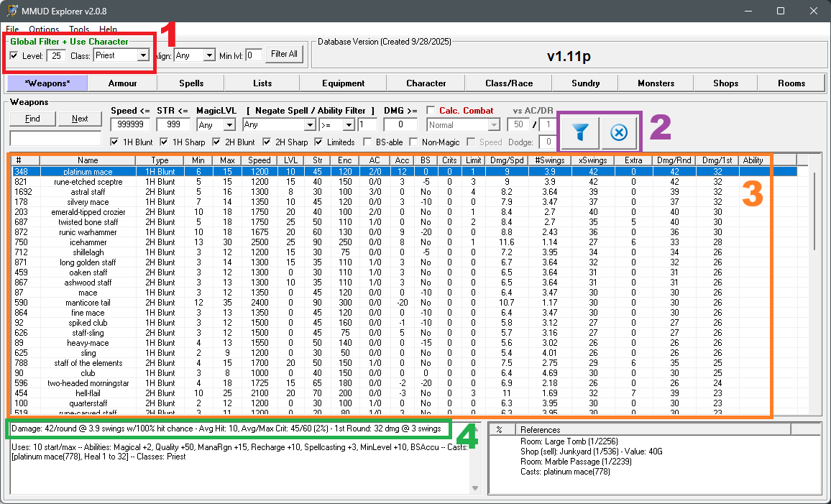Click the blue funnel apply-filter icon
The height and width of the screenshot is (504, 831).
click(x=581, y=132)
